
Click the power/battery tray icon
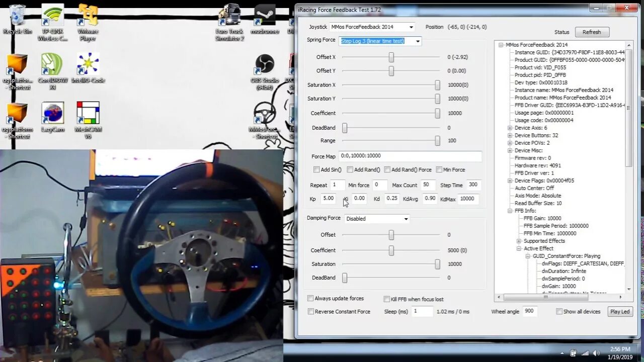573,353
